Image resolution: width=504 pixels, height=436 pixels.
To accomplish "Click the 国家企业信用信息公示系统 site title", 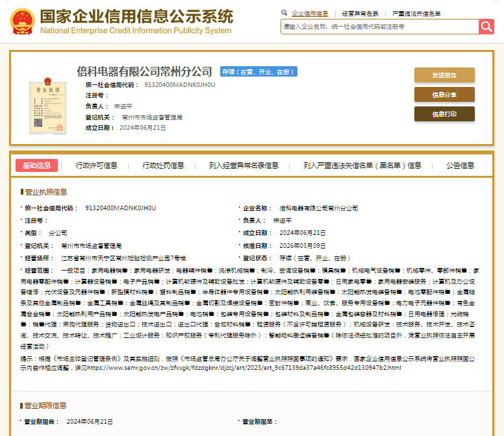I will 136,16.
